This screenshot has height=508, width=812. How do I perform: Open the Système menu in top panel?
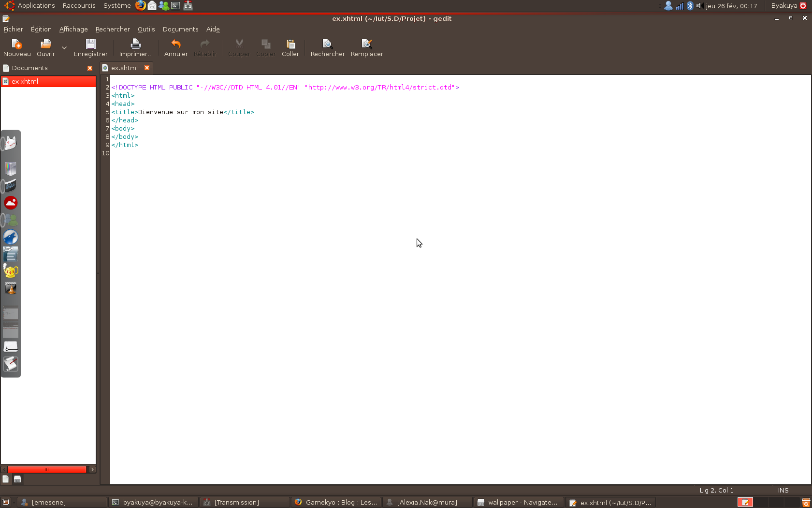point(117,6)
